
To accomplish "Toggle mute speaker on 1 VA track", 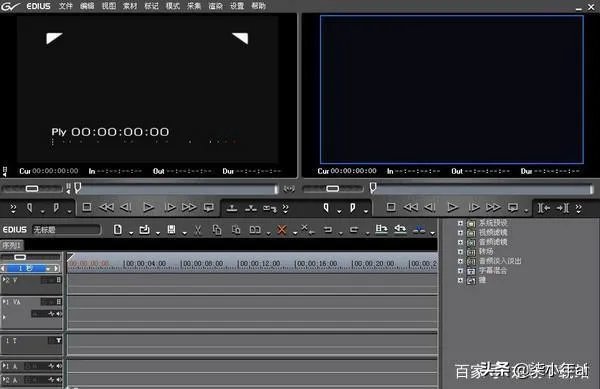I will [59, 314].
